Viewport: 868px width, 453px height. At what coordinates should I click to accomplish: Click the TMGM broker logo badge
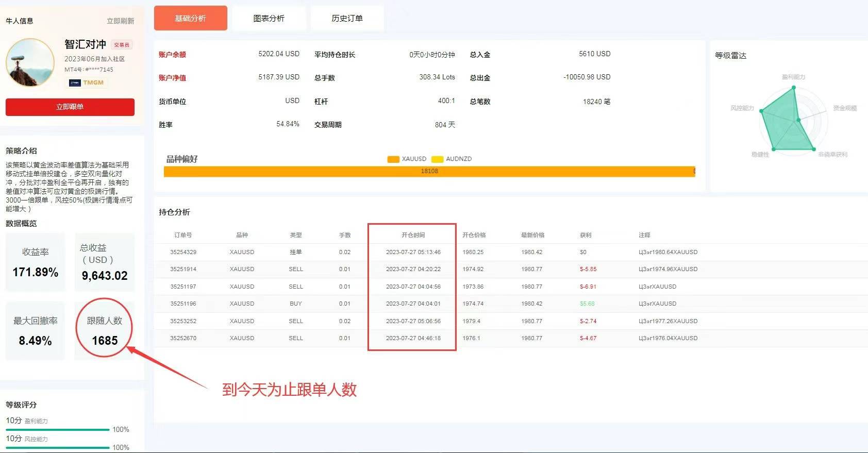(x=87, y=82)
